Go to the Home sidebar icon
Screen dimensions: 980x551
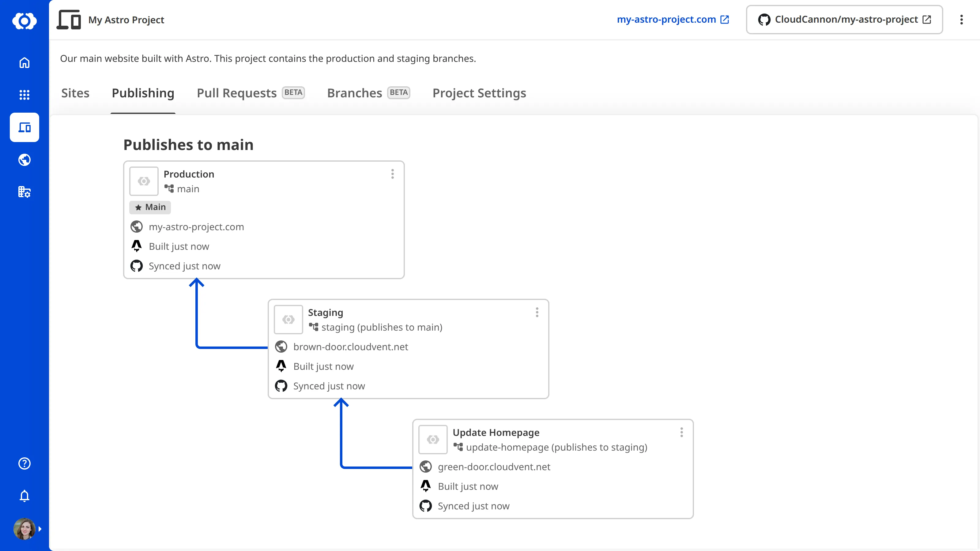pyautogui.click(x=24, y=63)
